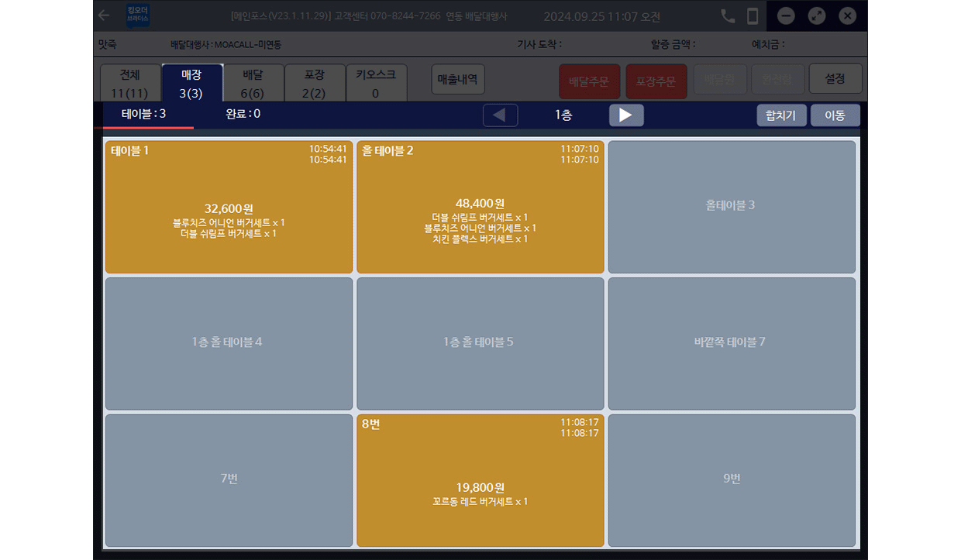Select empty table 바깥쪽 테이블 7
The width and height of the screenshot is (961, 560).
[x=732, y=343]
